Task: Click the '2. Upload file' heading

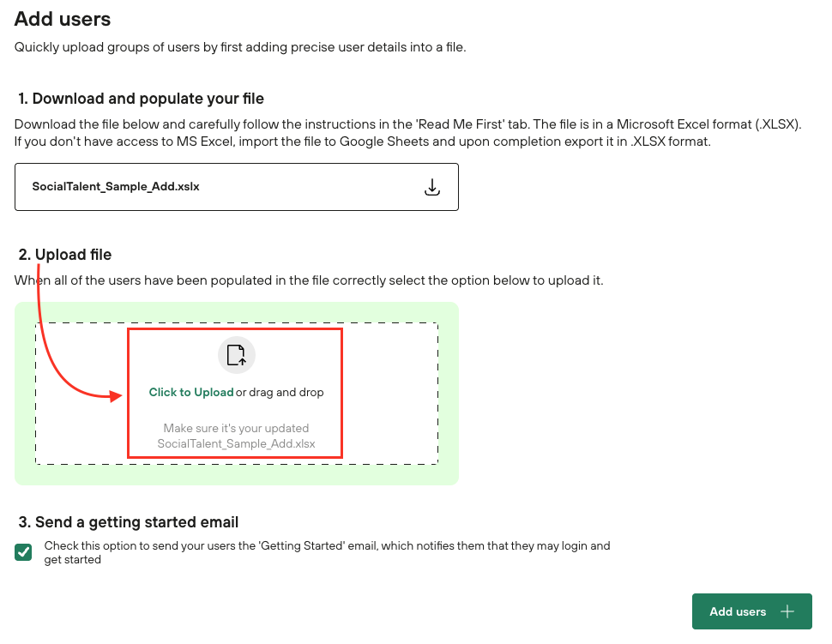Action: (65, 255)
